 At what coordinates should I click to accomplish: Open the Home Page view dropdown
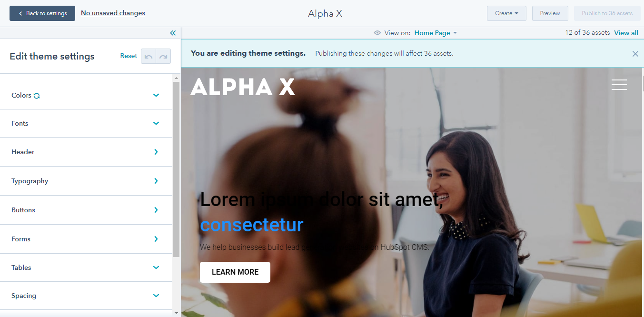point(436,33)
